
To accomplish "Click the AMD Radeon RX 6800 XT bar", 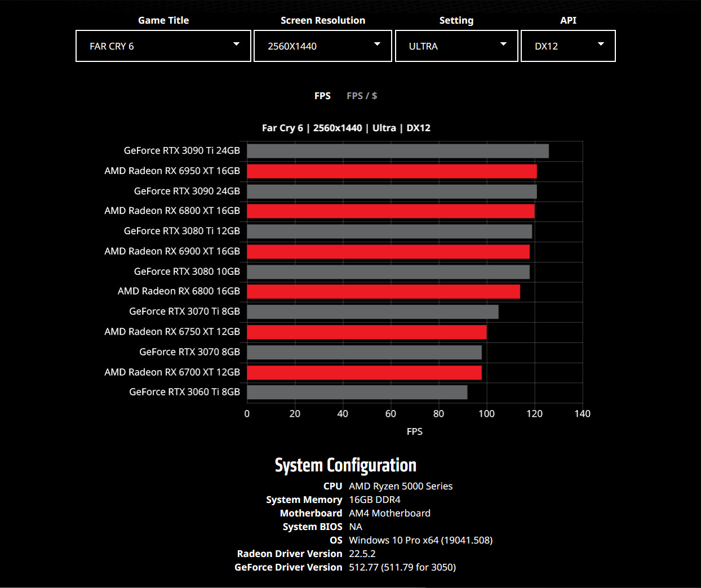I will tap(391, 211).
